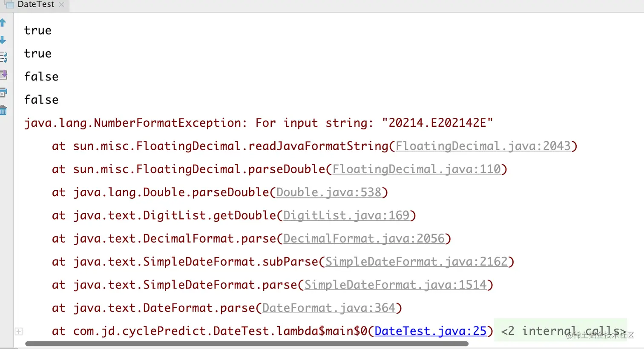The height and width of the screenshot is (349, 644).
Task: Open the Double.java:538 source link
Action: point(329,192)
